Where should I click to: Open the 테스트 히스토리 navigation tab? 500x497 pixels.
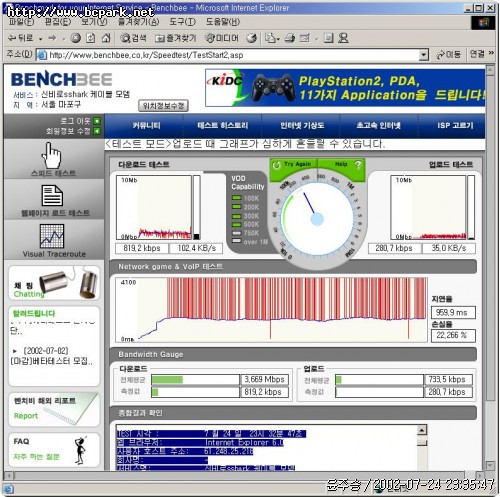coord(222,126)
